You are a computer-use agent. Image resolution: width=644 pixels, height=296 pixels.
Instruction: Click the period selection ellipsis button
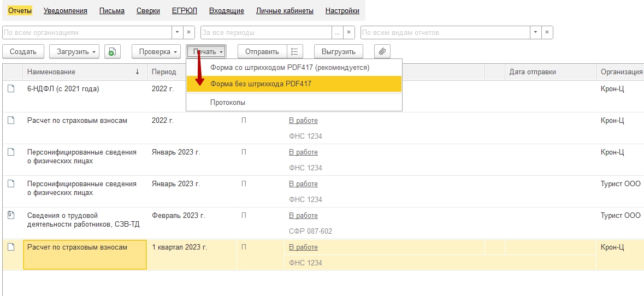(338, 33)
